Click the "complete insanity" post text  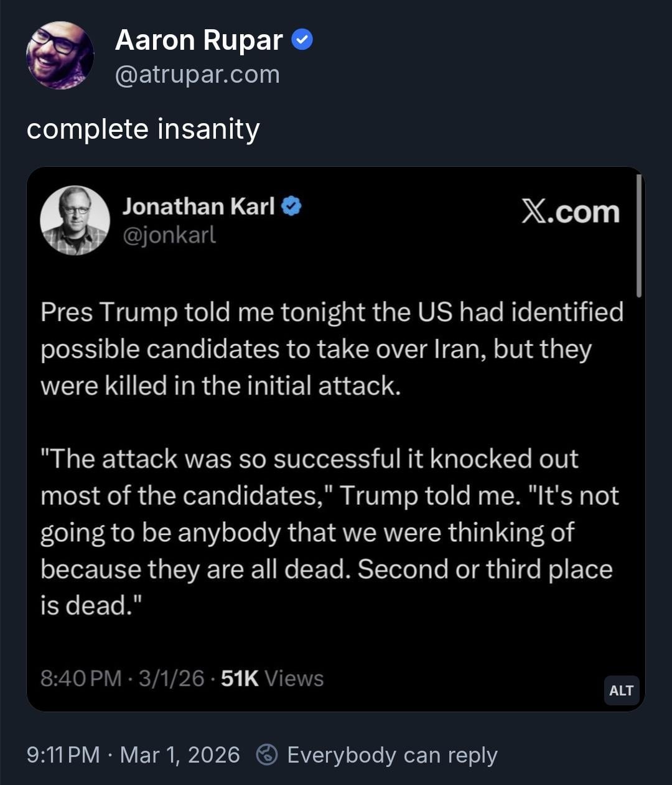tap(143, 129)
